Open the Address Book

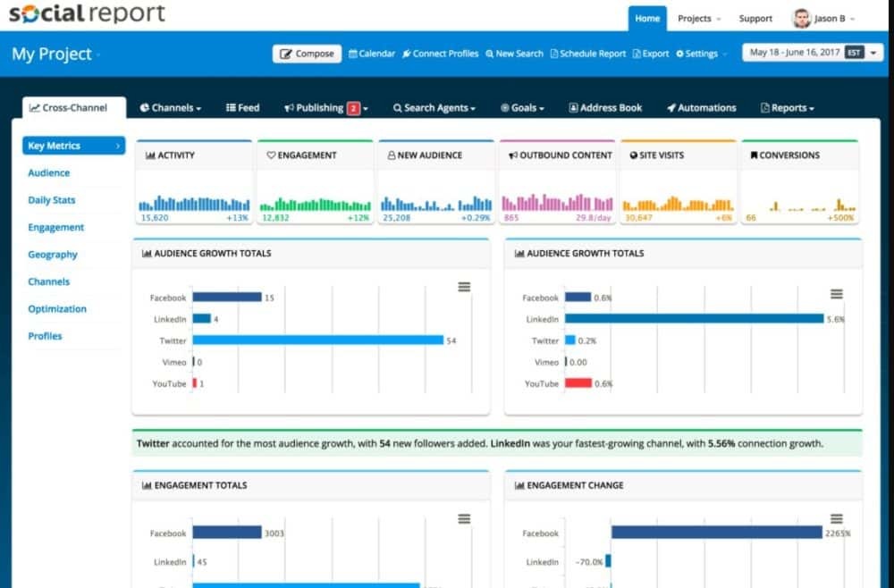pos(605,107)
